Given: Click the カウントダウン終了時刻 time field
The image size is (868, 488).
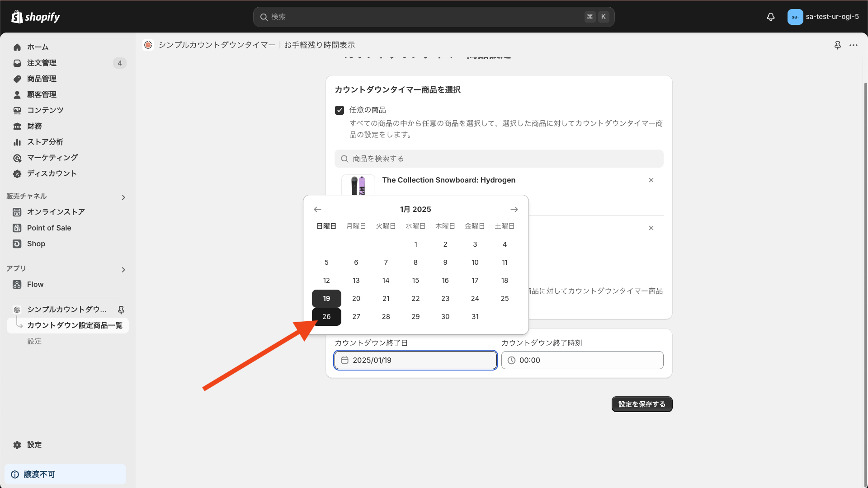Looking at the screenshot, I should tap(582, 360).
